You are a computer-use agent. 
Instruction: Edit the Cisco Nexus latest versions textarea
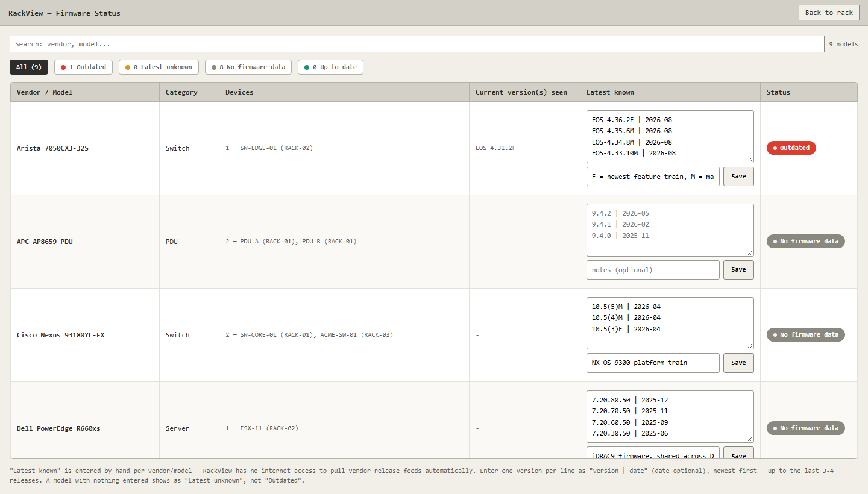pos(670,323)
